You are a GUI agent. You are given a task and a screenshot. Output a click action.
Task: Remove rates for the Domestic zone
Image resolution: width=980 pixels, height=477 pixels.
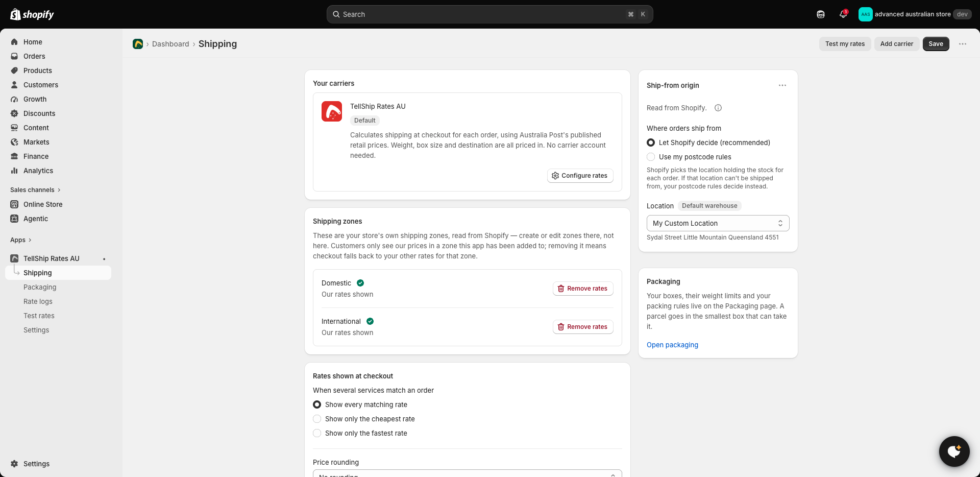(x=583, y=289)
